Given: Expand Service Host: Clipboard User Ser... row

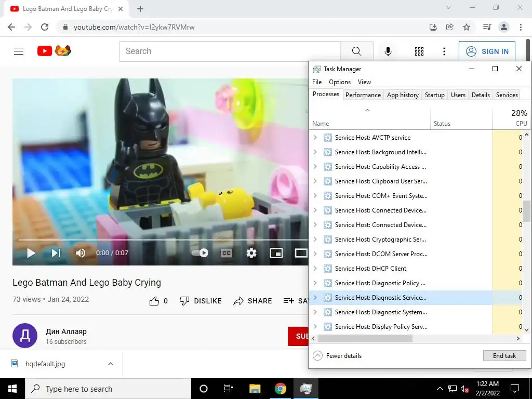Looking at the screenshot, I should [315, 181].
